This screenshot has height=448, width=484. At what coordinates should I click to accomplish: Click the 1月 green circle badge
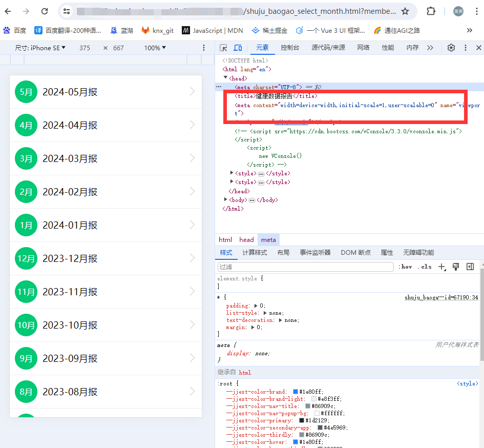(x=26, y=225)
